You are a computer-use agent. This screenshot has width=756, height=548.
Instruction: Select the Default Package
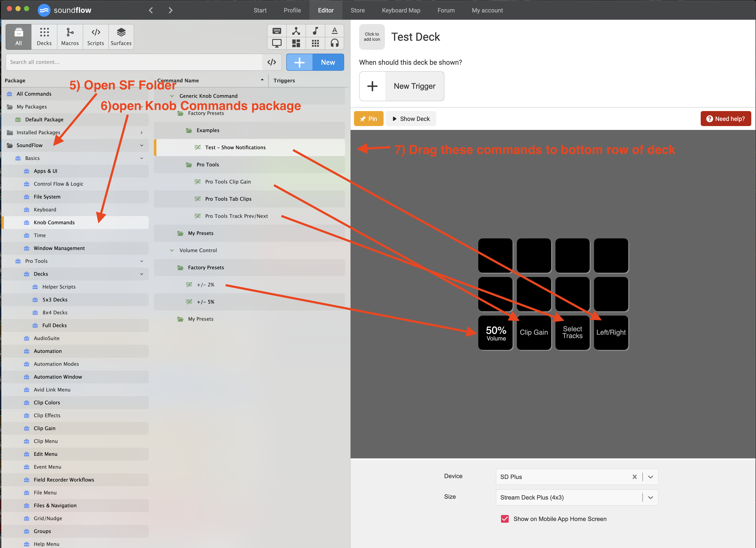[x=75, y=120]
